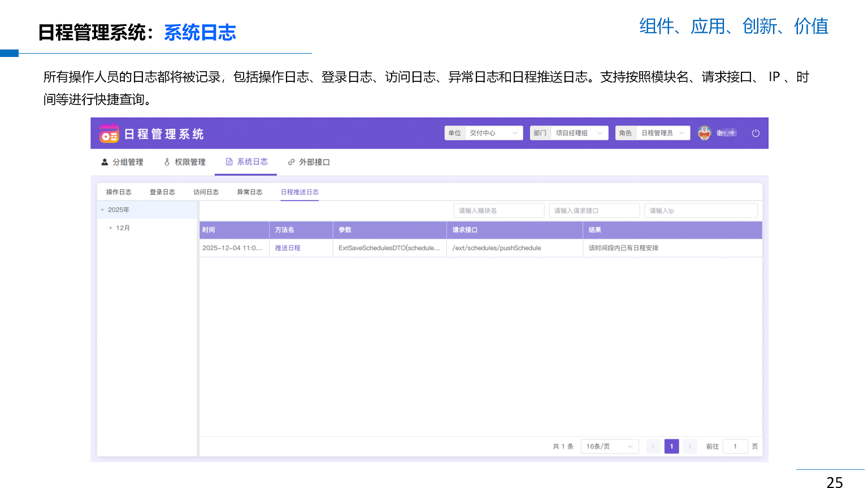Click the user avatar icon
The height and width of the screenshot is (488, 868).
click(704, 133)
